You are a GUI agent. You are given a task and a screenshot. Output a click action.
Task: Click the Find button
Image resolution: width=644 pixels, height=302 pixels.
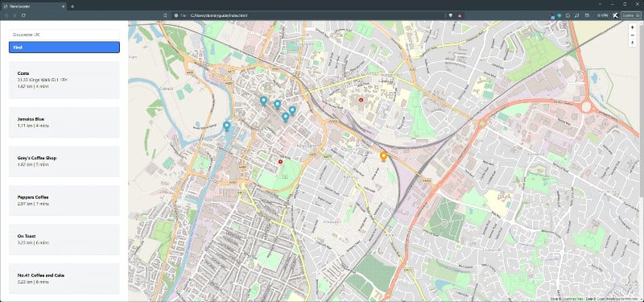click(x=64, y=48)
